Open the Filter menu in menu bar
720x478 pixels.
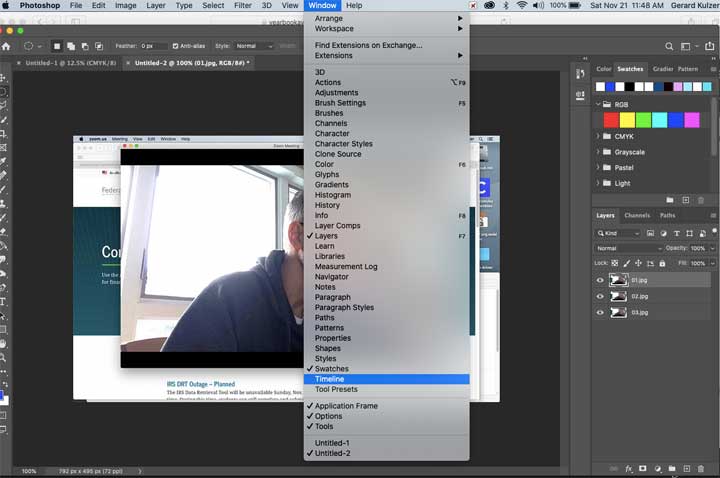(x=243, y=6)
